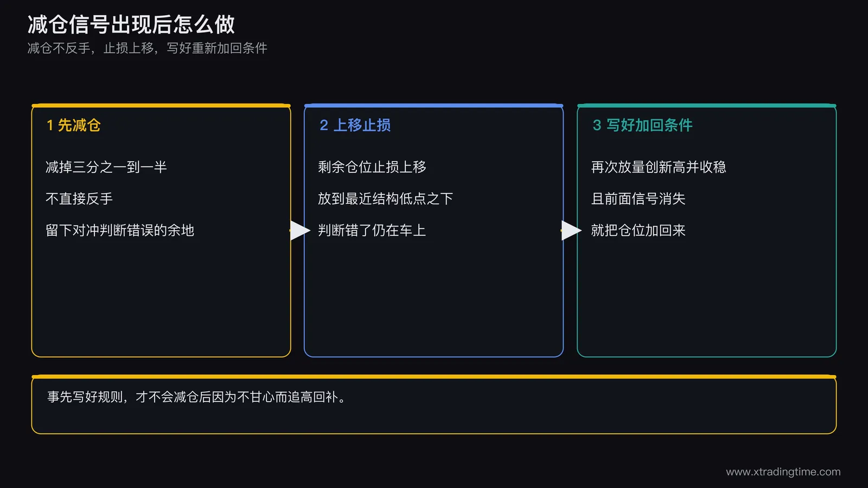
Task: Click the footer note 事先写好规则…追高回补
Action: [197, 397]
